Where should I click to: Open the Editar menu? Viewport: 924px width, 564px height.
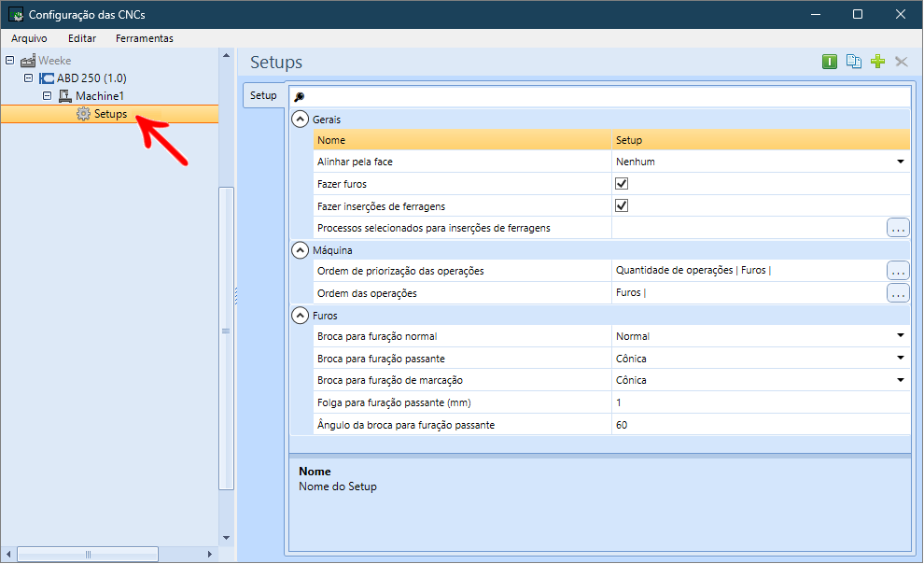point(82,38)
